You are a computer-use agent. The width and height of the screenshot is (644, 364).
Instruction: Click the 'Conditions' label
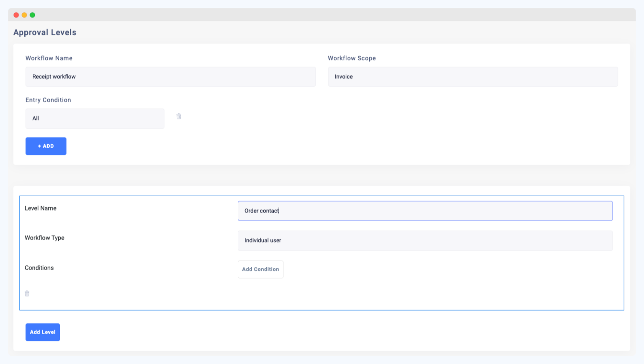39,268
